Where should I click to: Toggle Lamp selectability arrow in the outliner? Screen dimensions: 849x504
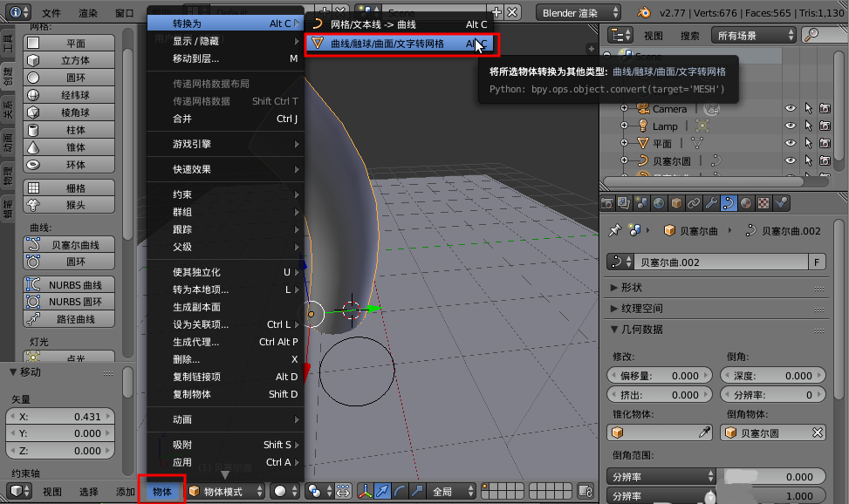coord(809,126)
